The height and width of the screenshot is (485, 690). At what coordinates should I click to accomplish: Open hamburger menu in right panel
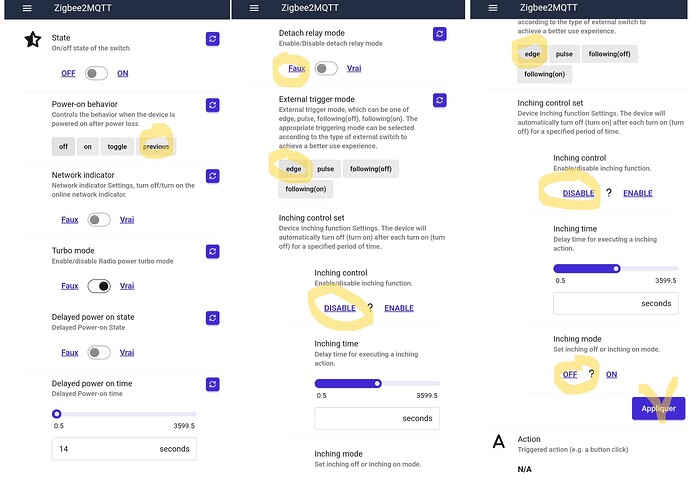(492, 8)
